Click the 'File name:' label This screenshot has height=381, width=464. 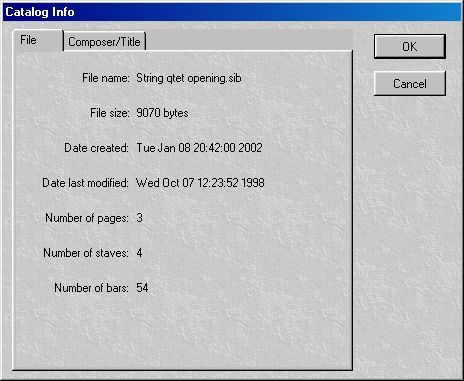click(106, 78)
